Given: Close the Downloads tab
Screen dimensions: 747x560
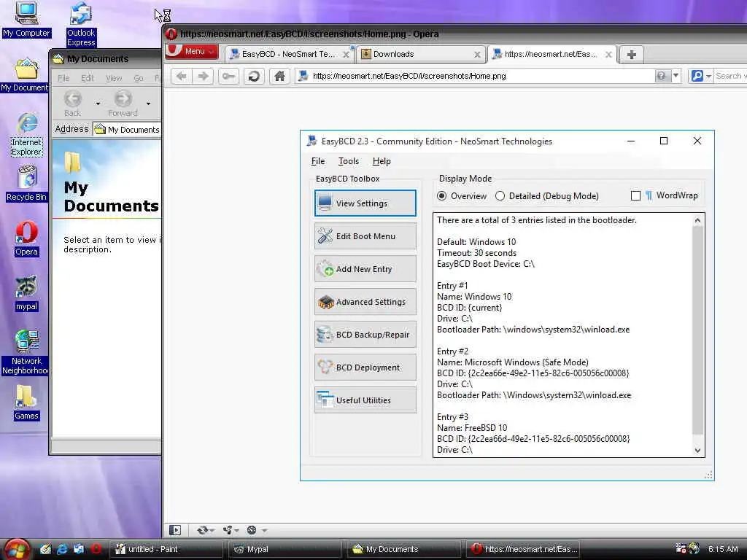Looking at the screenshot, I should tap(477, 55).
